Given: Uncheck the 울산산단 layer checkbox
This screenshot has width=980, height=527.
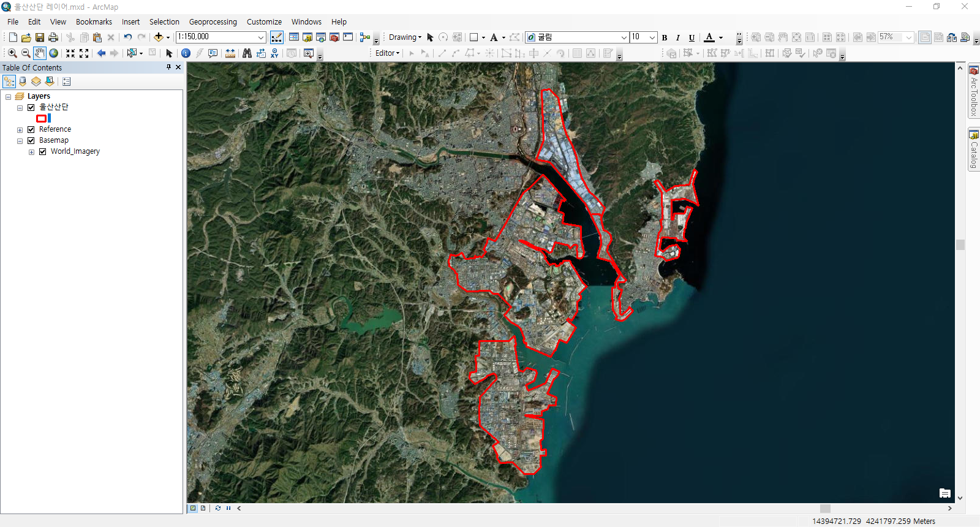Looking at the screenshot, I should pos(31,107).
